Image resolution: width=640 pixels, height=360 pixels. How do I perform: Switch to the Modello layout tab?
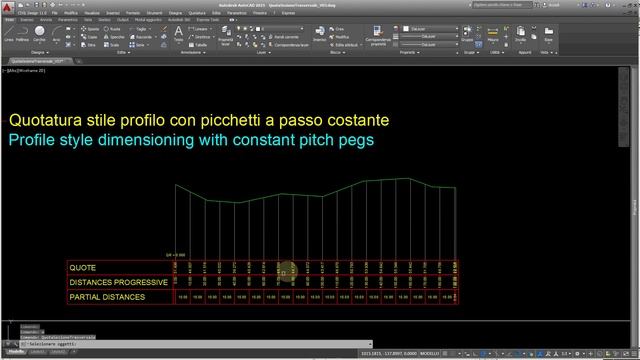(x=16, y=352)
